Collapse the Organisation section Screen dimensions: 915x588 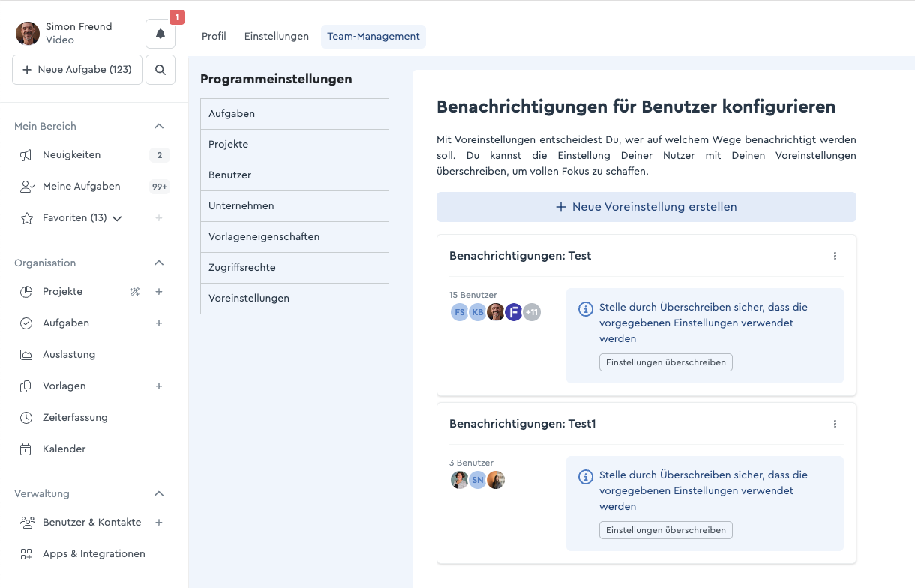(x=159, y=263)
